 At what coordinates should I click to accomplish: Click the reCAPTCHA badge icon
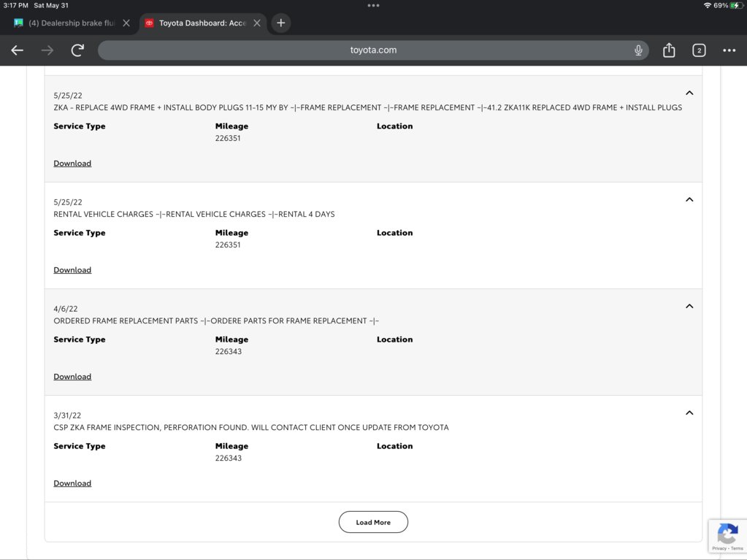pos(727,533)
